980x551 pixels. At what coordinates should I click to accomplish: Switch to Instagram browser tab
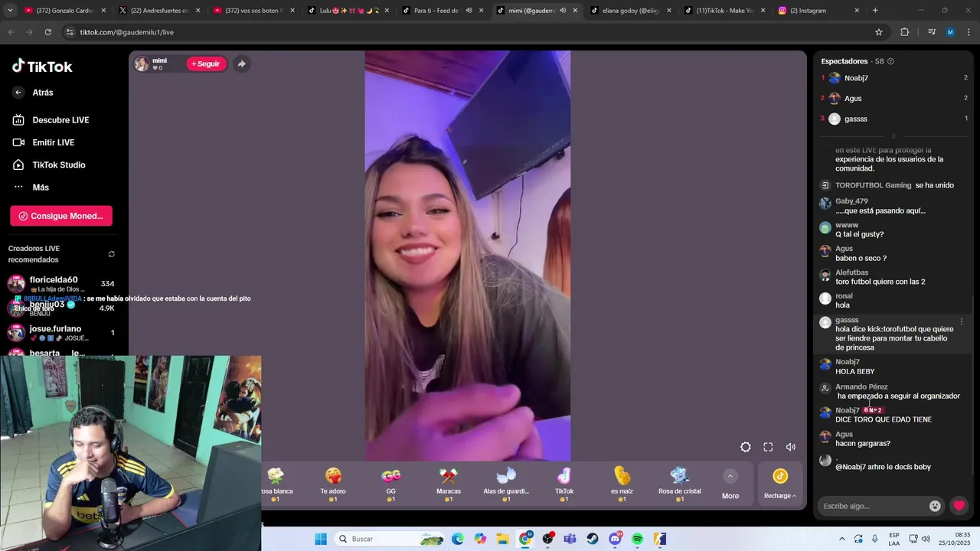click(x=818, y=11)
